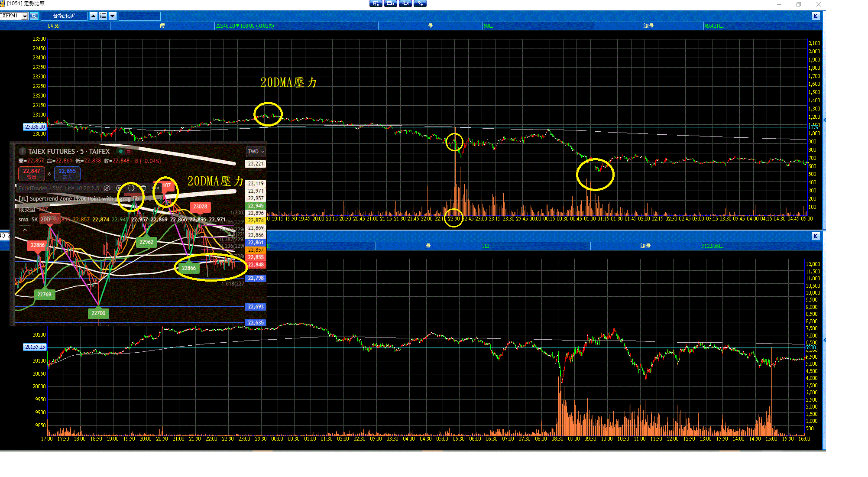Open the TWD currency dropdown
868x477 pixels.
256,152
